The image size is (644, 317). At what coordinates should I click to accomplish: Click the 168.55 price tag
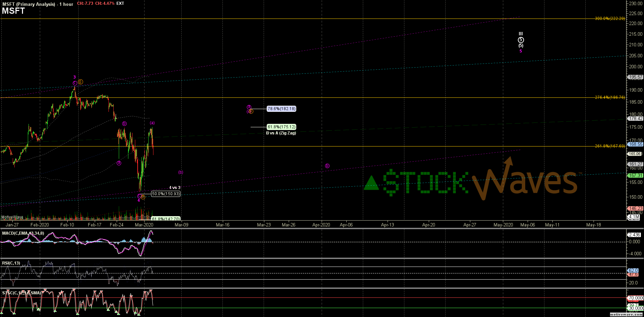point(635,144)
